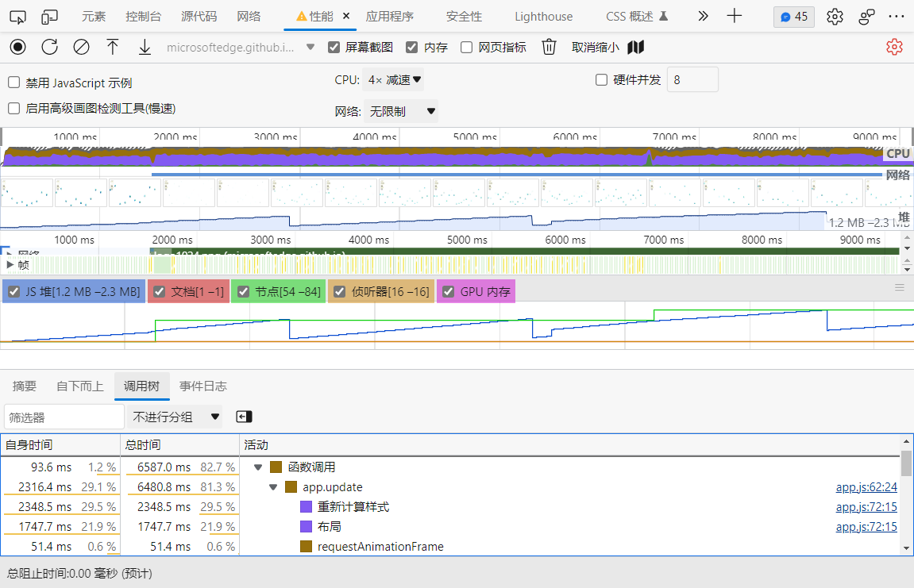The image size is (914, 588).
Task: Open the three-dot customize menu
Action: [897, 17]
